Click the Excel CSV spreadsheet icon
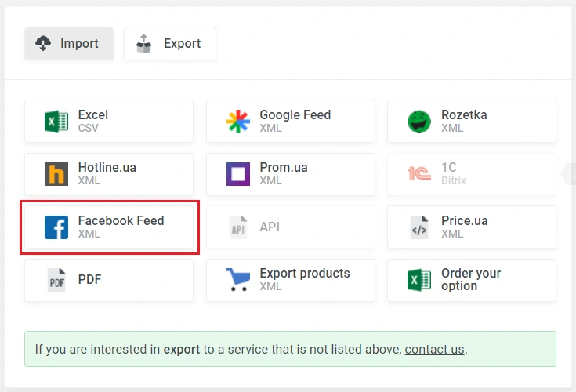This screenshot has height=392, width=576. (x=56, y=122)
